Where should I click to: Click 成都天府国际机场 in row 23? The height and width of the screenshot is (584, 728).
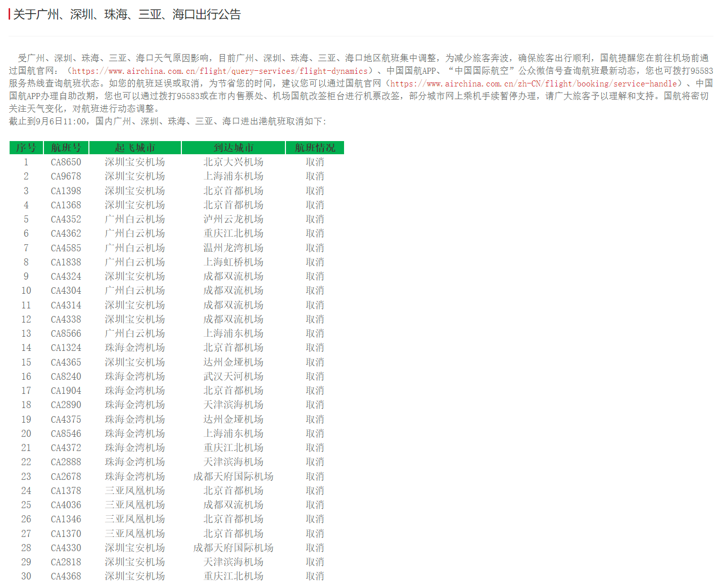[233, 477]
